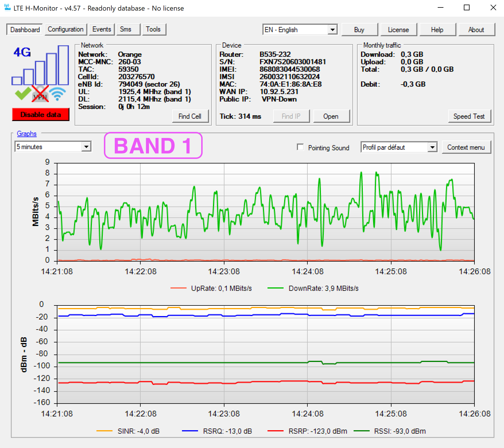Expand the 5 minutes time range dropdown
This screenshot has height=448, width=504.
pyautogui.click(x=53, y=147)
